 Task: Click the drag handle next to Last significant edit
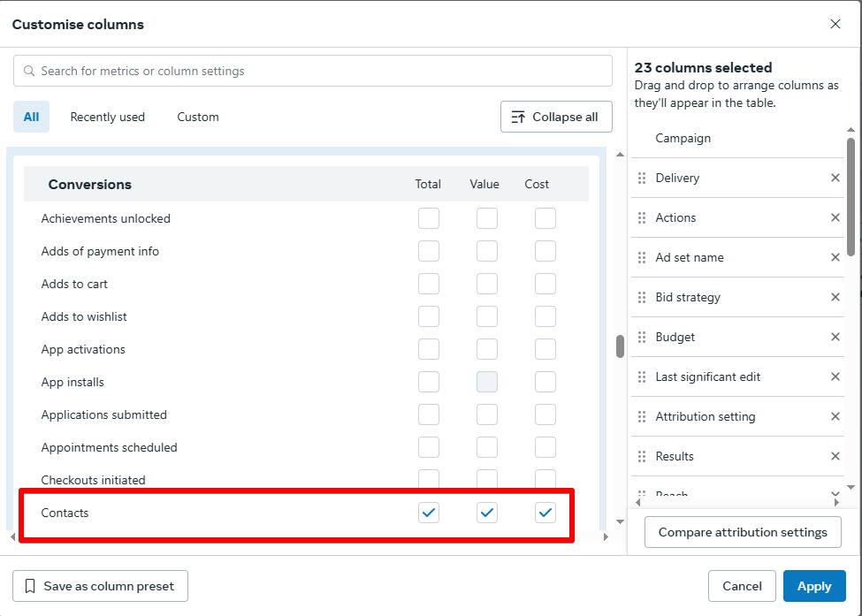(x=642, y=377)
